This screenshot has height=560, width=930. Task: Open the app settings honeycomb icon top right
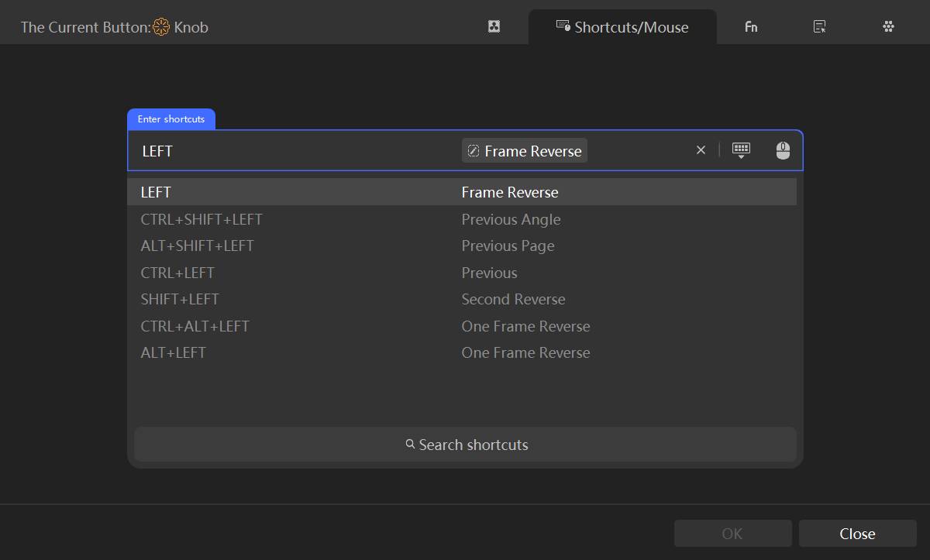tap(888, 26)
